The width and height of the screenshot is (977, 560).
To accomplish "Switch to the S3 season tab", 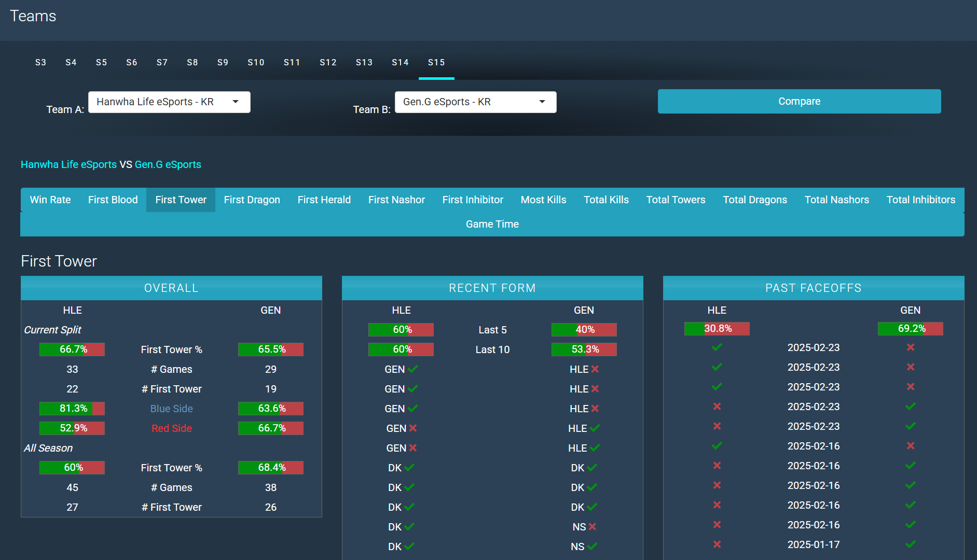I will 41,62.
